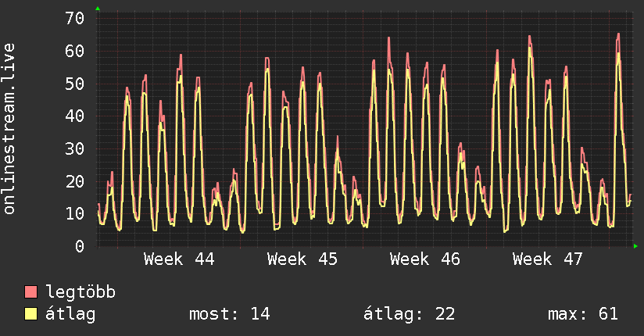
Task: Click the 50 y-axis tick label
Action: (x=75, y=84)
